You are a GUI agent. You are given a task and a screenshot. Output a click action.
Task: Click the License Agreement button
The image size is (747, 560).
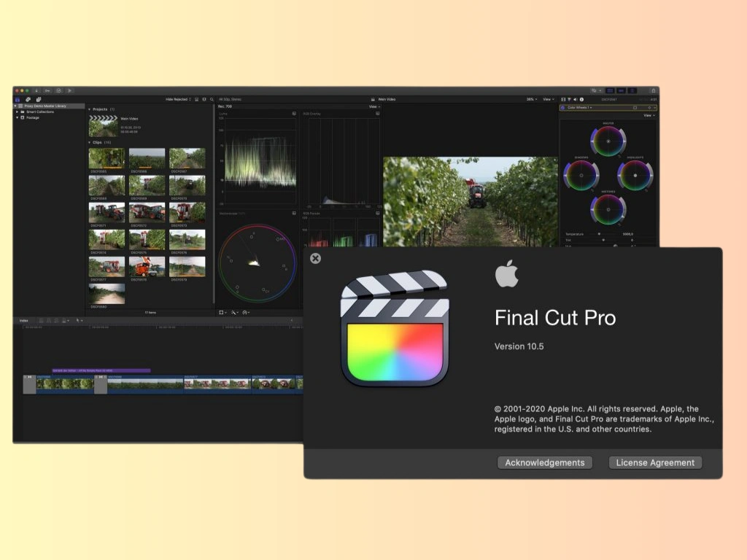654,462
